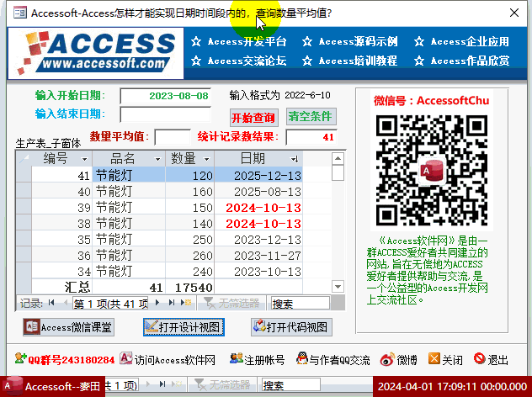The width and height of the screenshot is (532, 397).
Task: Click 节能灯 cell in row 34
Action: tap(129, 271)
